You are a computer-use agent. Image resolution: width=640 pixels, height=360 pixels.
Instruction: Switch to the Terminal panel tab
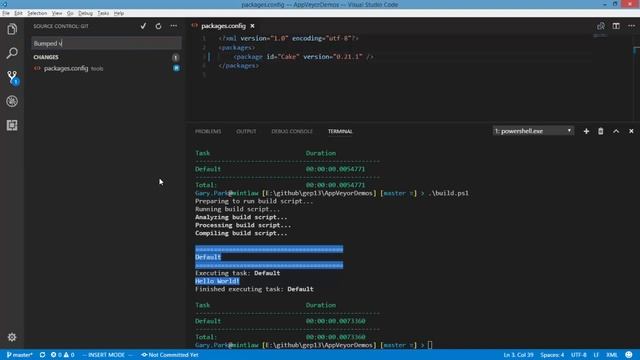[340, 131]
